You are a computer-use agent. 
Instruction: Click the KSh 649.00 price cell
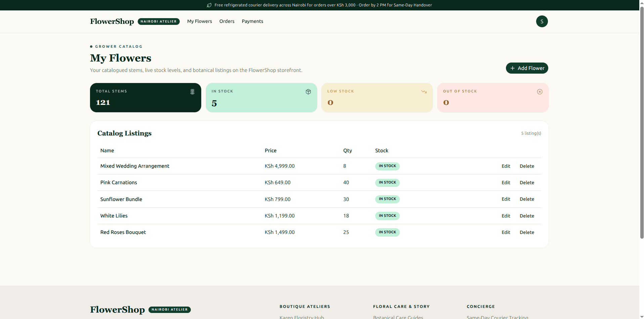click(277, 183)
